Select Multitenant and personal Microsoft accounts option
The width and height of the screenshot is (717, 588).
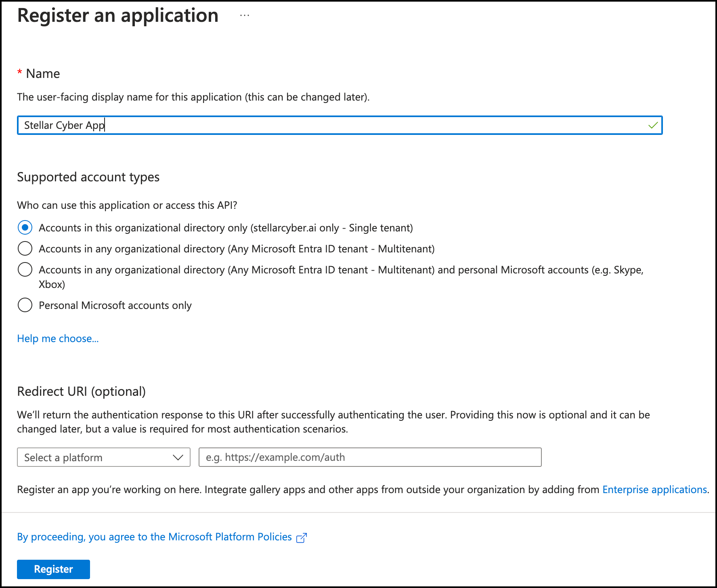(25, 270)
